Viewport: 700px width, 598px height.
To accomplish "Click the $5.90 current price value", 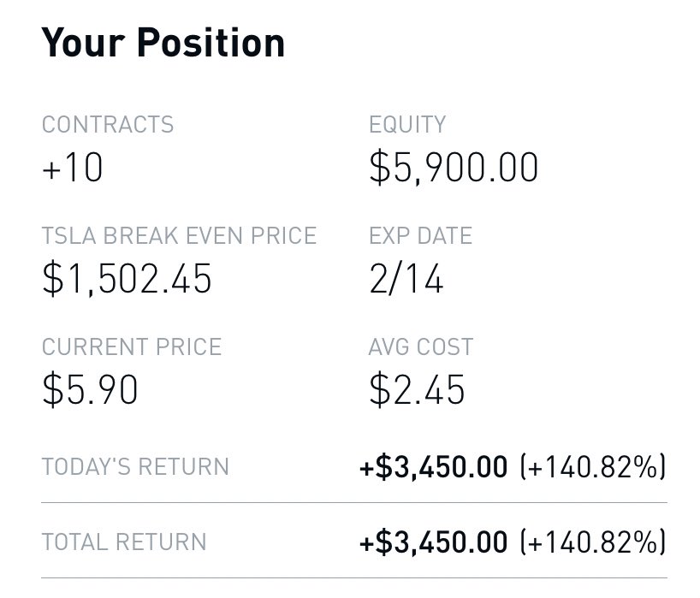I will [90, 390].
